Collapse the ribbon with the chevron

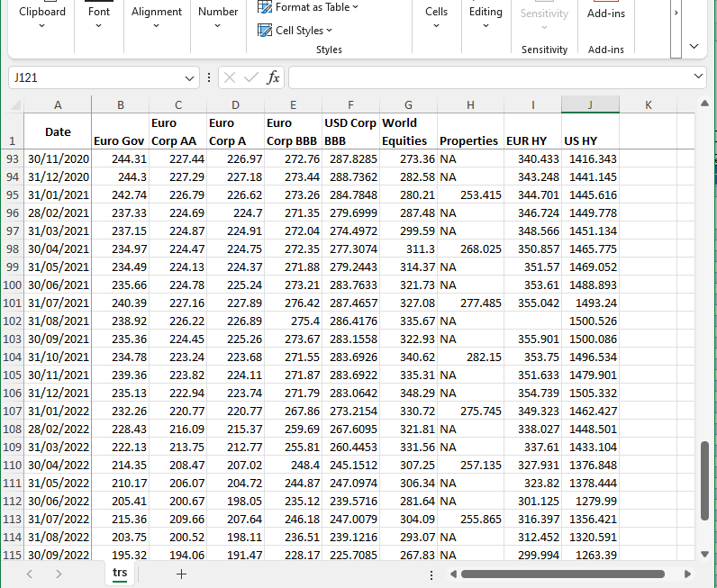[x=694, y=46]
